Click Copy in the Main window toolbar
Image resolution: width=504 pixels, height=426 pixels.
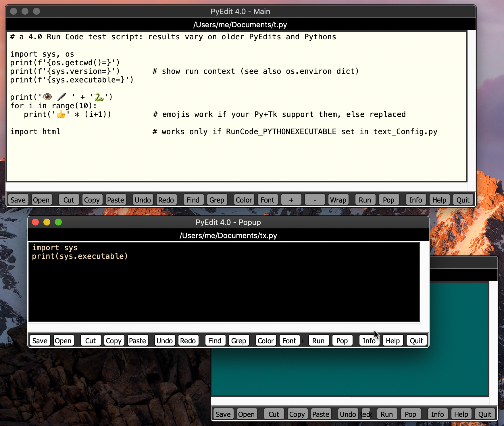click(x=92, y=200)
